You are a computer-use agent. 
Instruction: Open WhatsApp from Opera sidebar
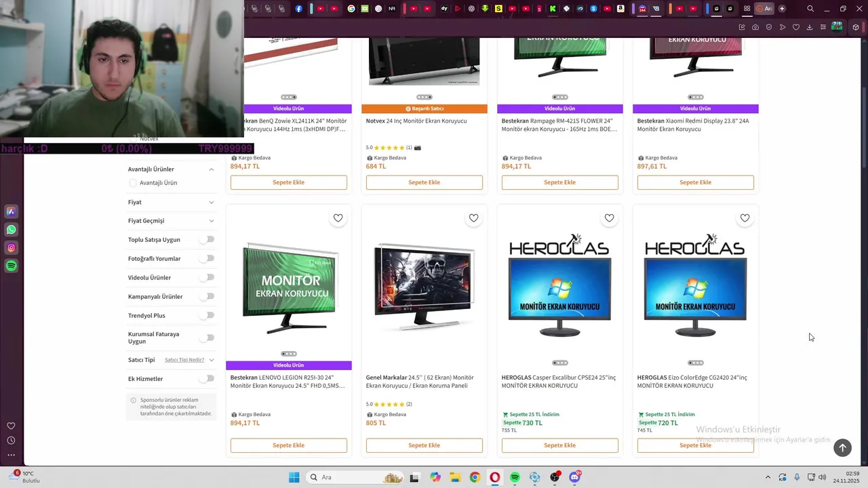click(x=12, y=230)
